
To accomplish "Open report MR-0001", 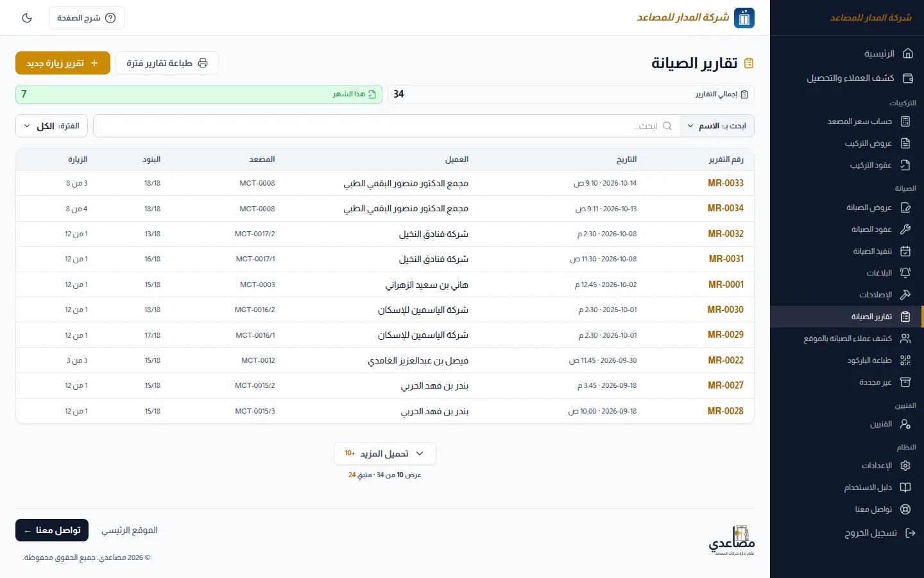I will [726, 285].
